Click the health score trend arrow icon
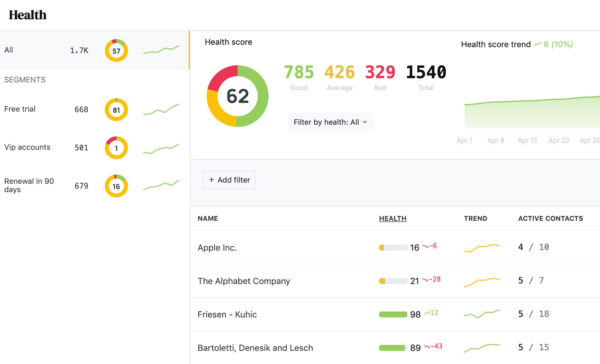 pyautogui.click(x=537, y=44)
